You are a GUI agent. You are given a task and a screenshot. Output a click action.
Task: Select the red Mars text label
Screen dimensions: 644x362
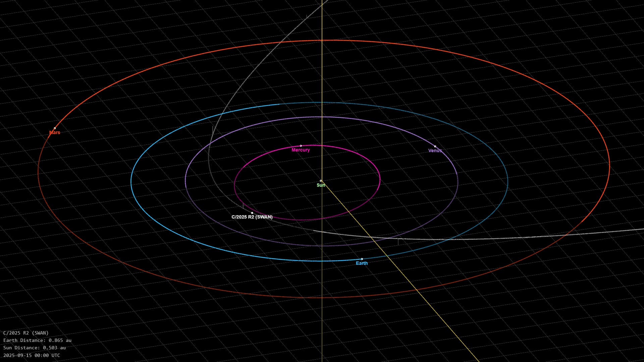(x=55, y=133)
